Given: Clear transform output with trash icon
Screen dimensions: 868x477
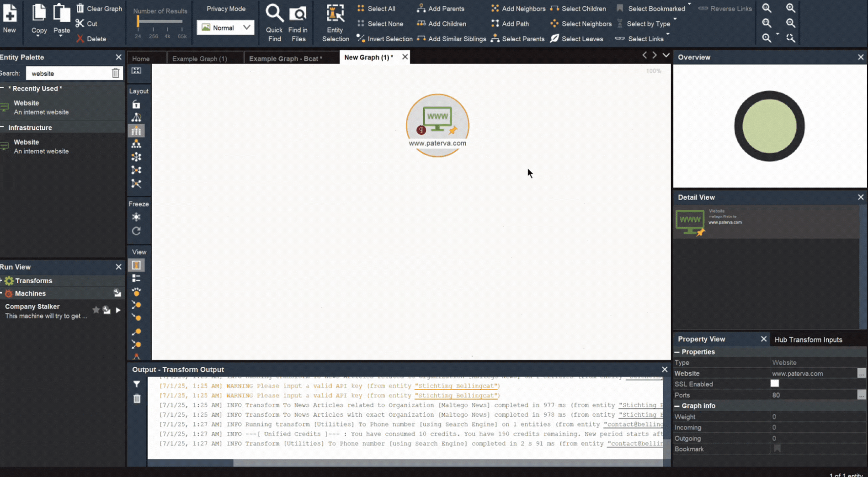Looking at the screenshot, I should (x=137, y=398).
